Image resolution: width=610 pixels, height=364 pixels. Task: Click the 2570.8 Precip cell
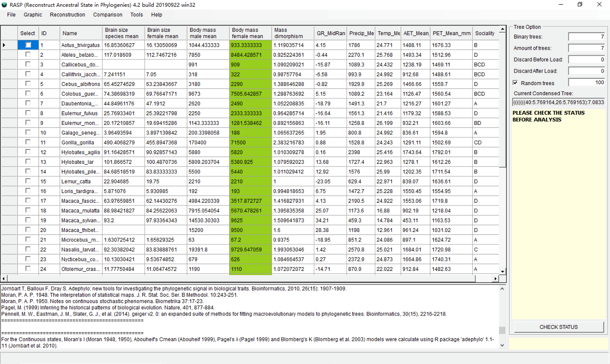[361, 249]
